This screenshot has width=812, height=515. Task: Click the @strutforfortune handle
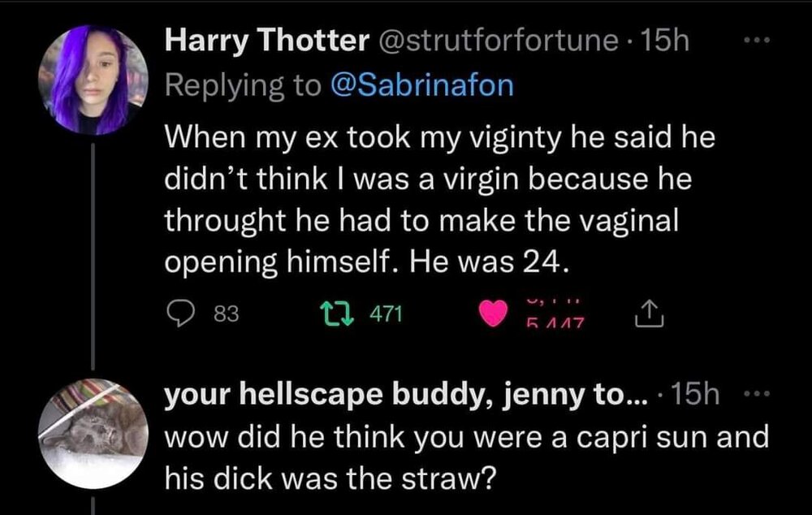pyautogui.click(x=497, y=41)
